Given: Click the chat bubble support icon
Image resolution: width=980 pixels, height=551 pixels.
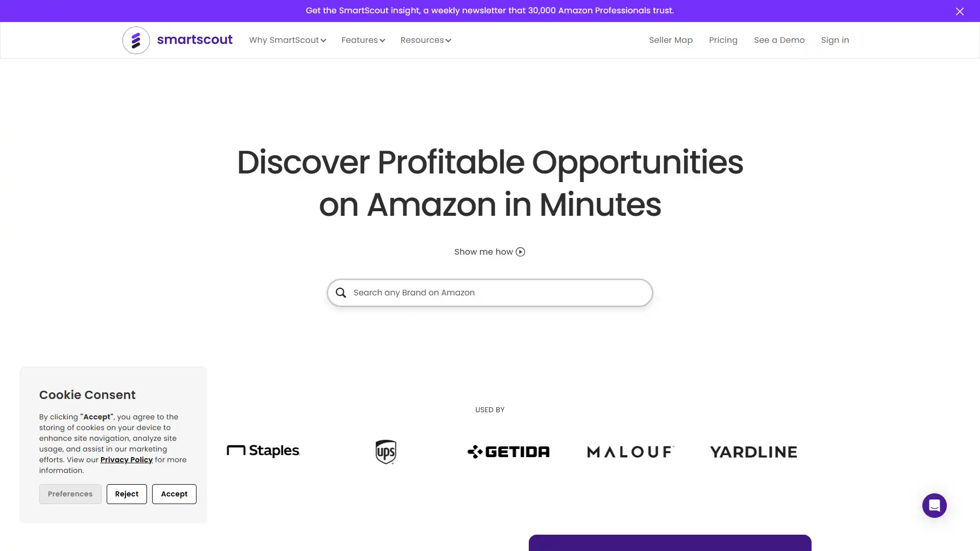Looking at the screenshot, I should click(934, 505).
